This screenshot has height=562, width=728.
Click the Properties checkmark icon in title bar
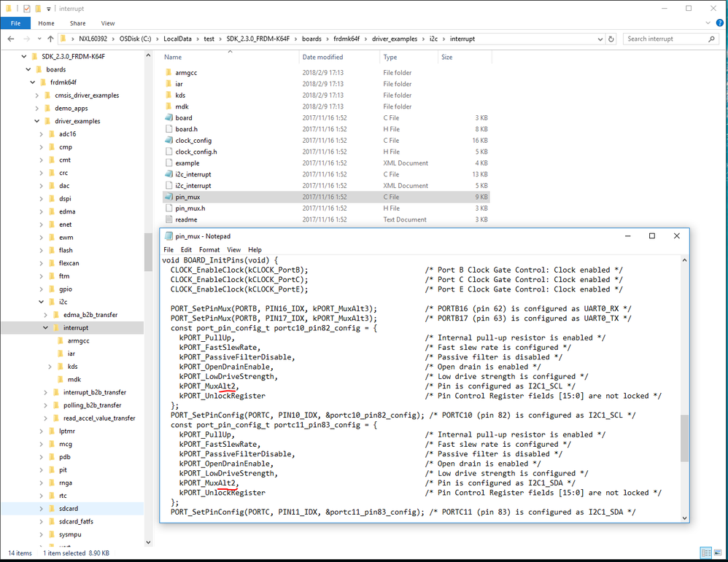(26, 8)
